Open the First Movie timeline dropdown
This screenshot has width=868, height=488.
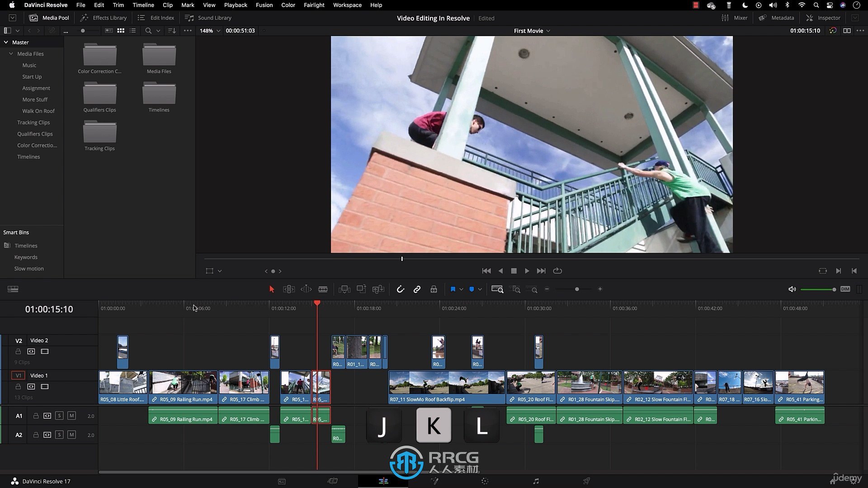532,31
